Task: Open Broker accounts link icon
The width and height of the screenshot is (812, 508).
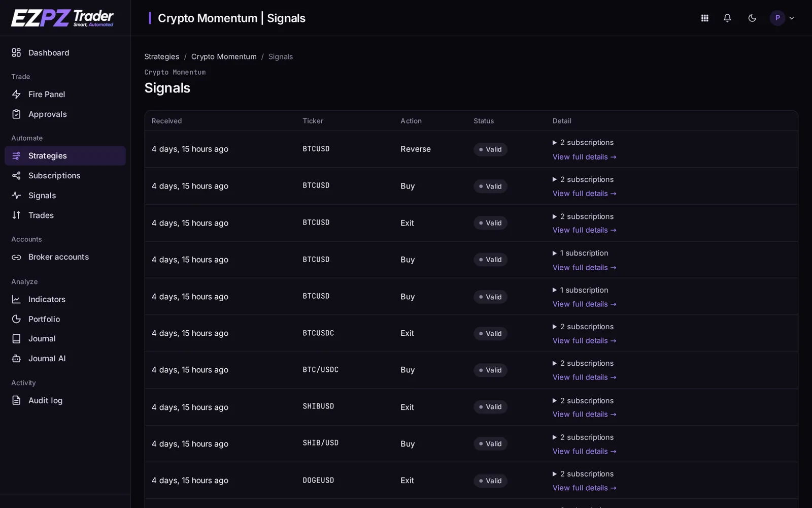Action: click(x=16, y=257)
